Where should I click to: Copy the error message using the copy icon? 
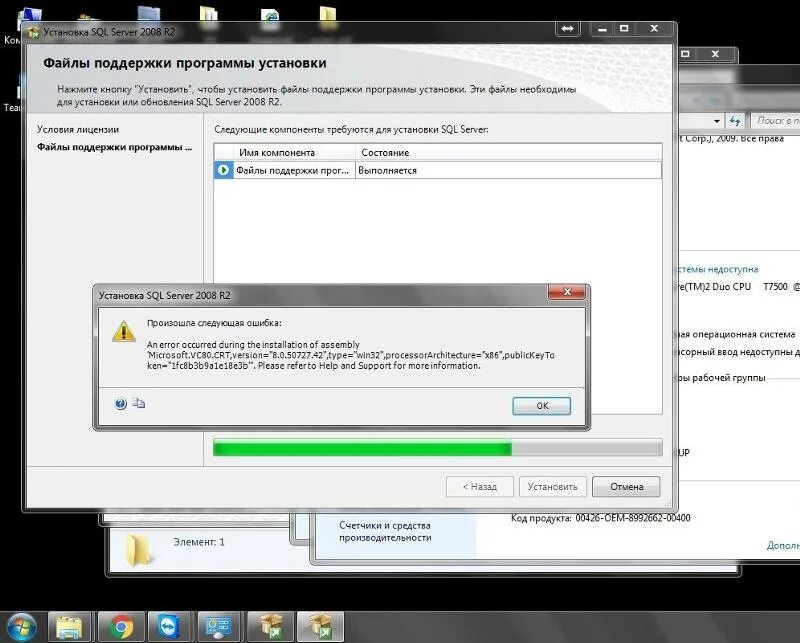point(139,403)
